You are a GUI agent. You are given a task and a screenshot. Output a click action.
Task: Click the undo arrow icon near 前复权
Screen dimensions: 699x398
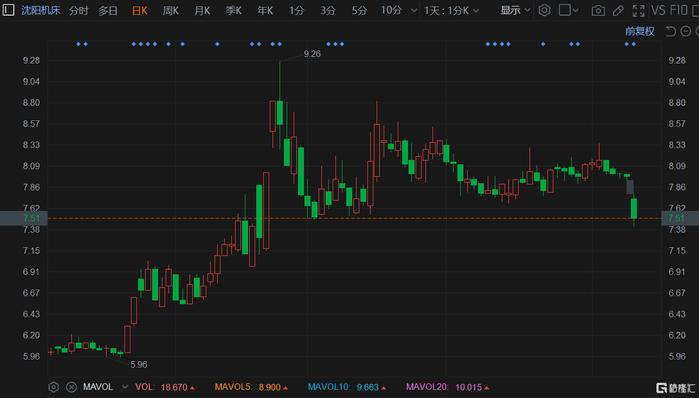pos(670,31)
